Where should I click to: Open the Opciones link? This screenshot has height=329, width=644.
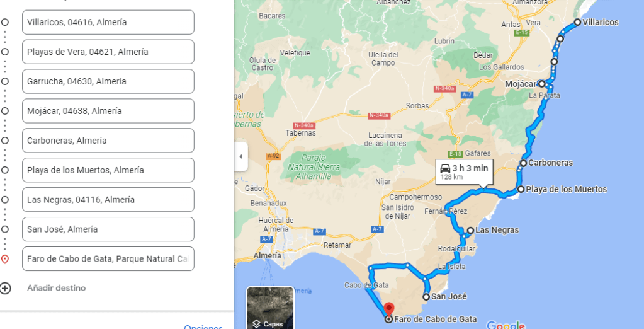(203, 326)
